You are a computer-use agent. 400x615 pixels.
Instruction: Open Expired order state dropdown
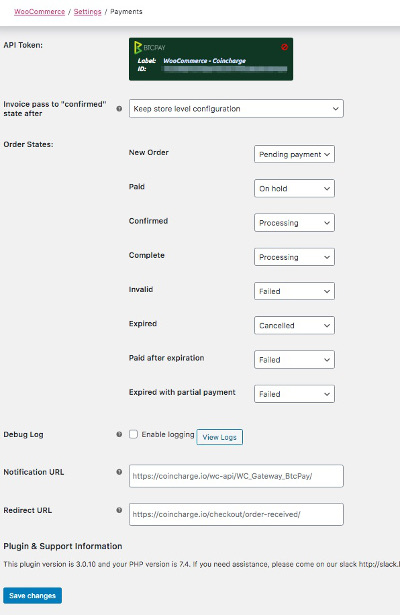tap(294, 325)
